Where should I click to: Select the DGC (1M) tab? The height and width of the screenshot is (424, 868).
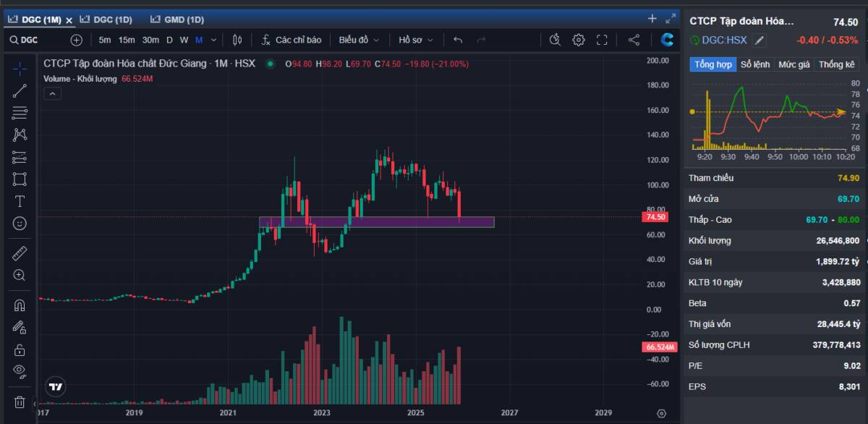34,20
